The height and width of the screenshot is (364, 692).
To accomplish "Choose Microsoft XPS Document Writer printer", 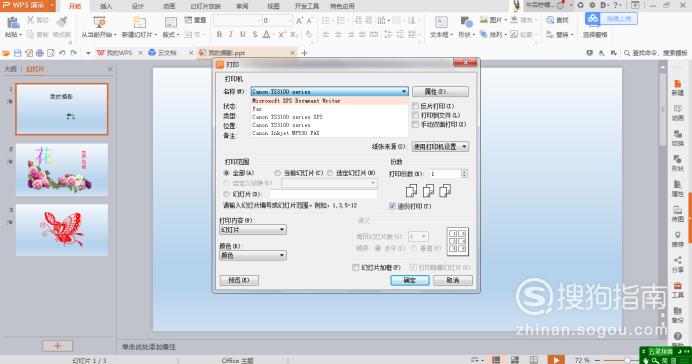I will click(329, 101).
